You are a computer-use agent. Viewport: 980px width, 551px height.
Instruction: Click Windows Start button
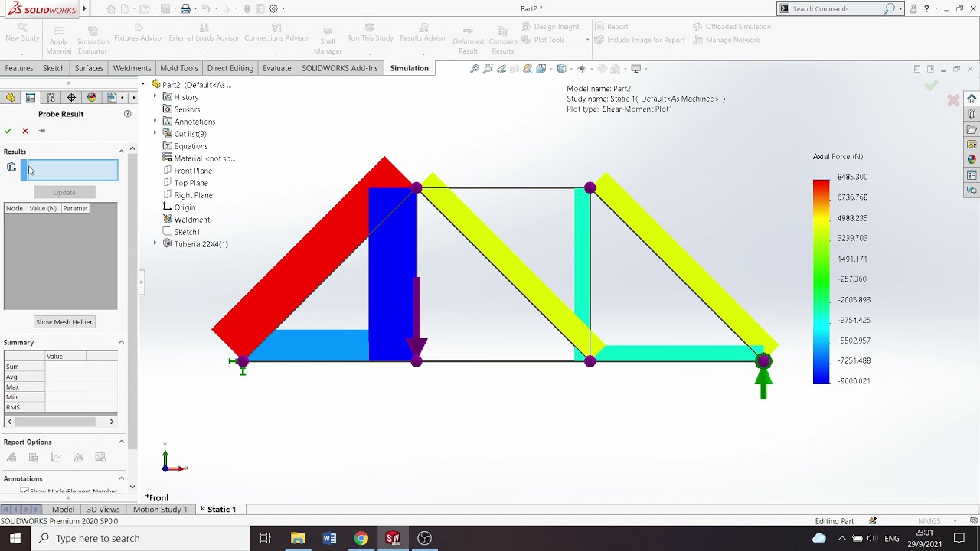pos(15,538)
